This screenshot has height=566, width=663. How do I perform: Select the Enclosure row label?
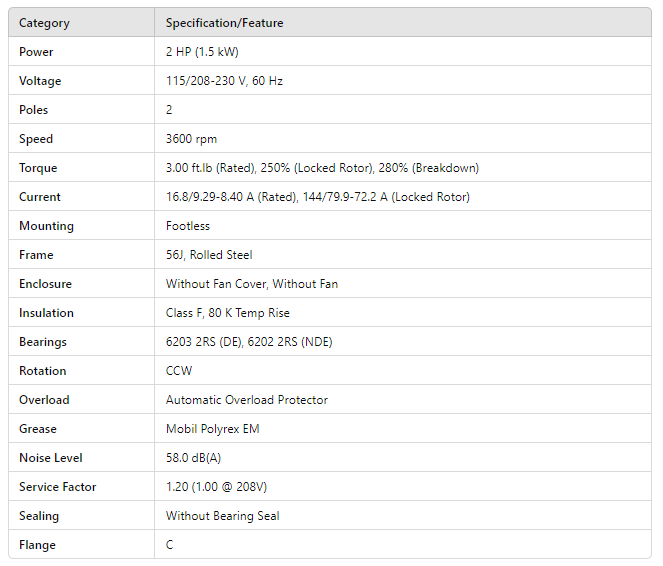(45, 284)
